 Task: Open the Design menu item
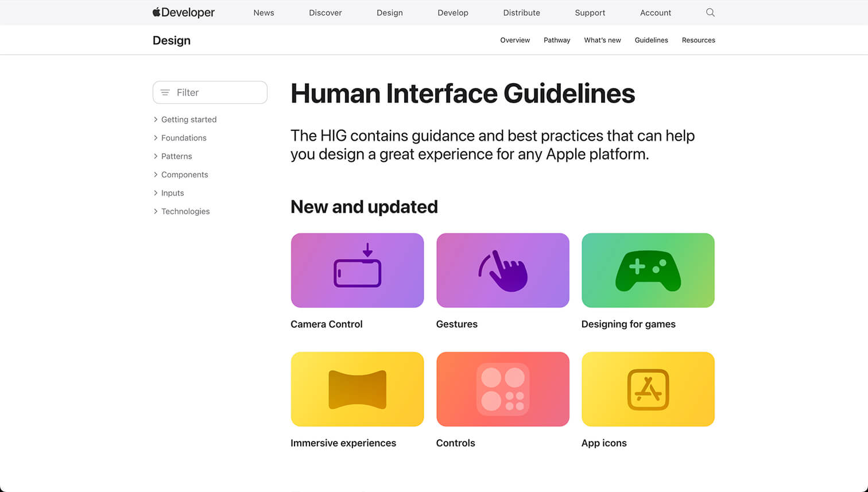pos(389,13)
